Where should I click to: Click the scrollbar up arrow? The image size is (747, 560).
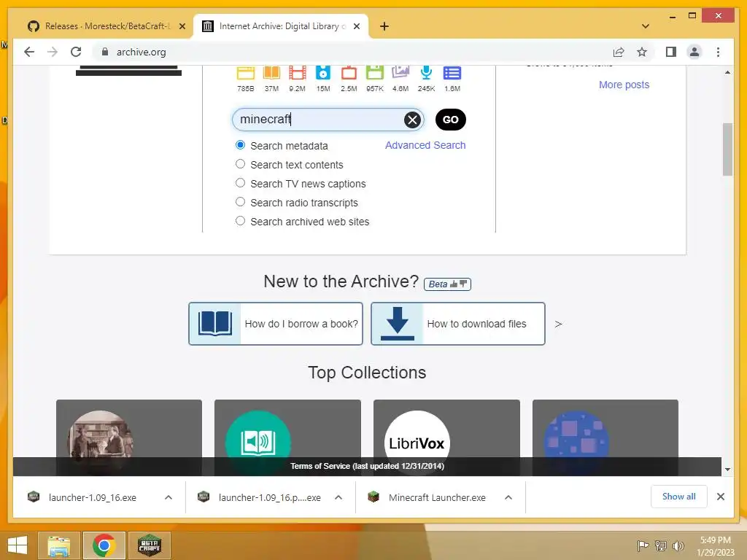(727, 72)
